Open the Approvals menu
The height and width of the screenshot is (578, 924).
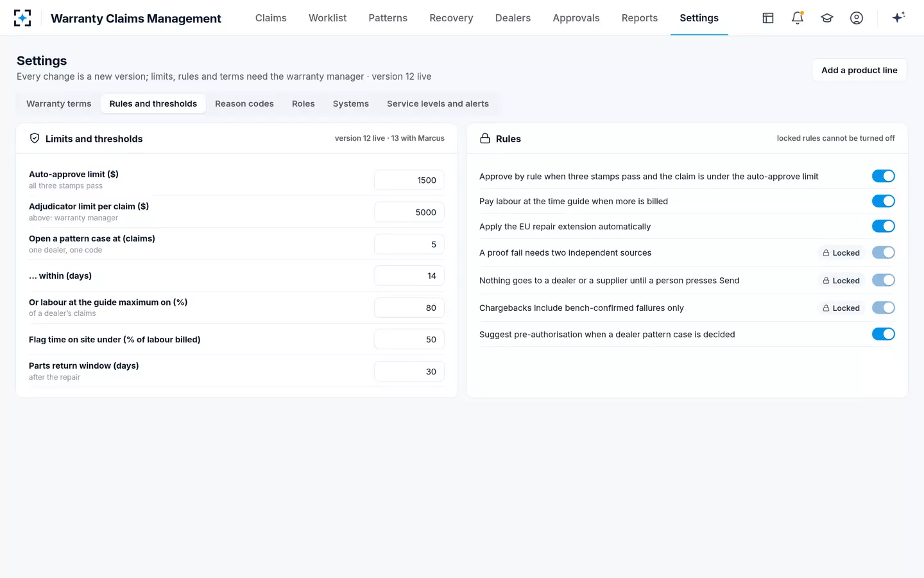tap(576, 18)
